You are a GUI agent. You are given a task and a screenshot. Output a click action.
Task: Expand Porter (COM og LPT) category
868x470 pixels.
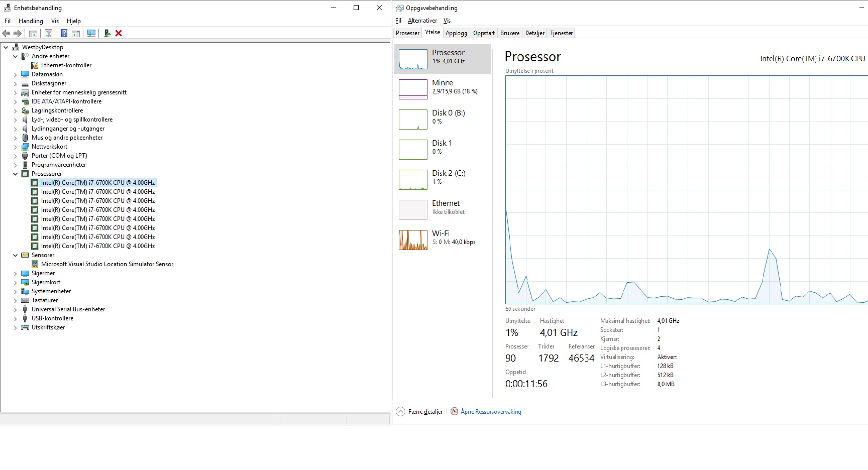[x=16, y=156]
